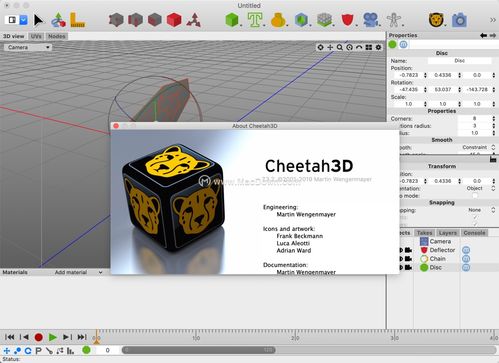This screenshot has height=363, width=499.
Task: Select the Deflector object in list
Action: [442, 250]
